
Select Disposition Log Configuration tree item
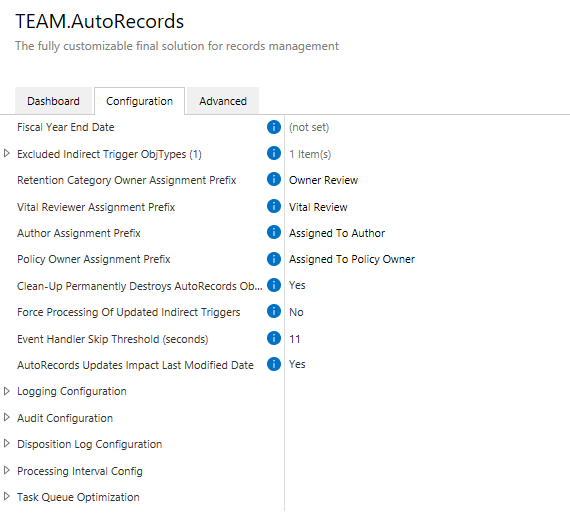click(89, 444)
